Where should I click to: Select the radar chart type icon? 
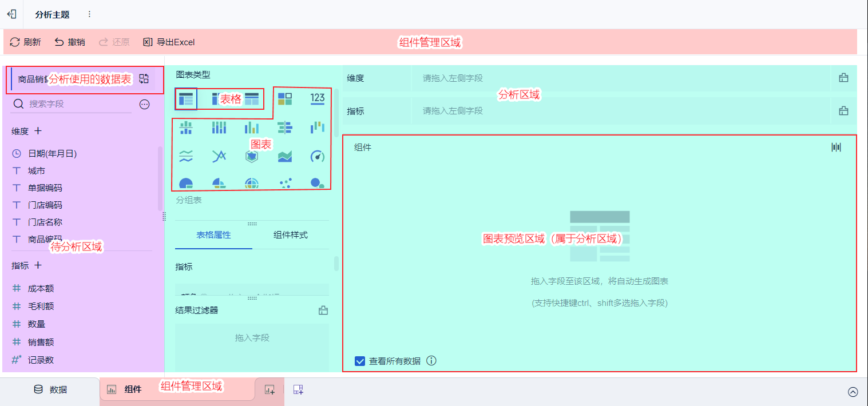252,156
